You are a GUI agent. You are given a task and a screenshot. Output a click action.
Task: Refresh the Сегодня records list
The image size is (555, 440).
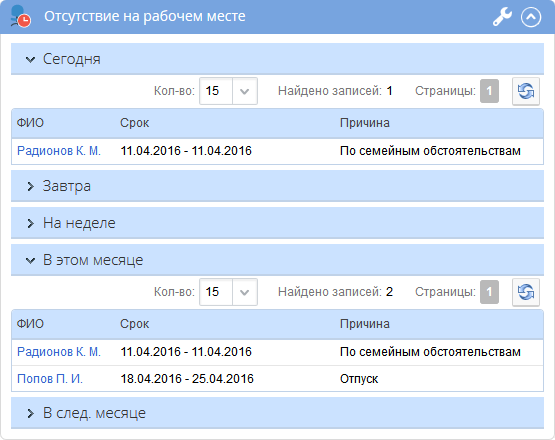(x=526, y=91)
